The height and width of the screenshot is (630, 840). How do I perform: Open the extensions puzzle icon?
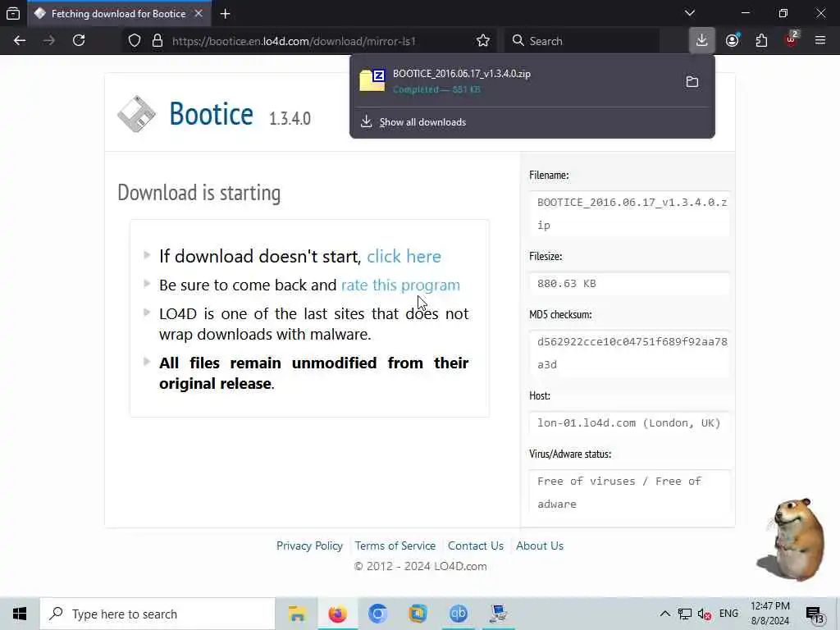point(761,41)
